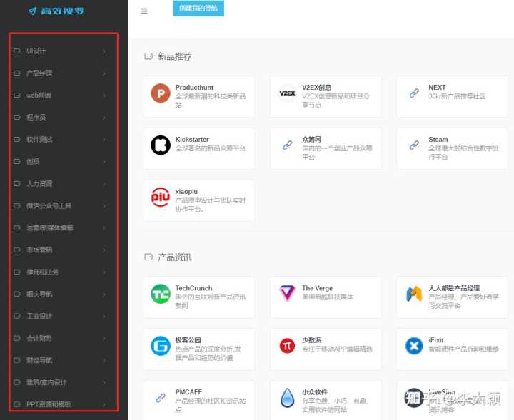Image resolution: width=514 pixels, height=420 pixels.
Task: Click the tag icon beside 创投
Action: [16, 161]
